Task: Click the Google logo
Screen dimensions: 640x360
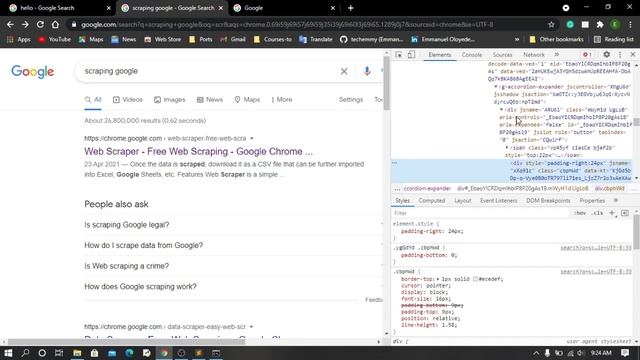Action: coord(33,72)
